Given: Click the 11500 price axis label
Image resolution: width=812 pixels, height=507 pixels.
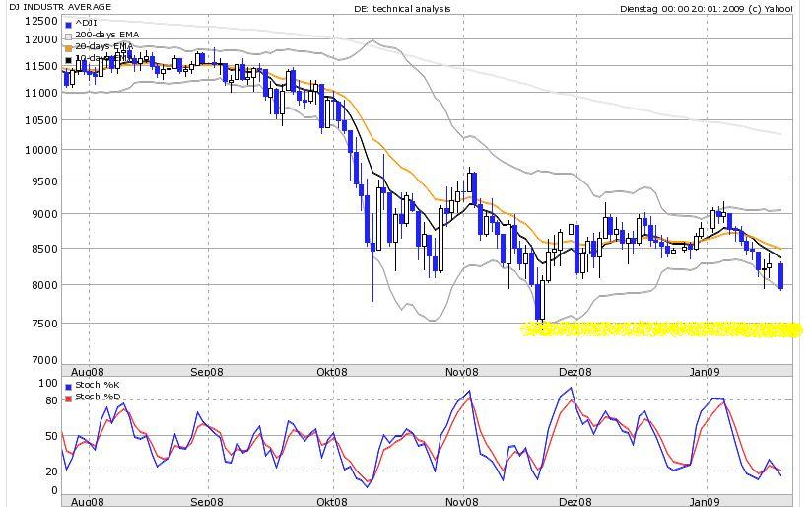Looking at the screenshot, I should point(41,66).
